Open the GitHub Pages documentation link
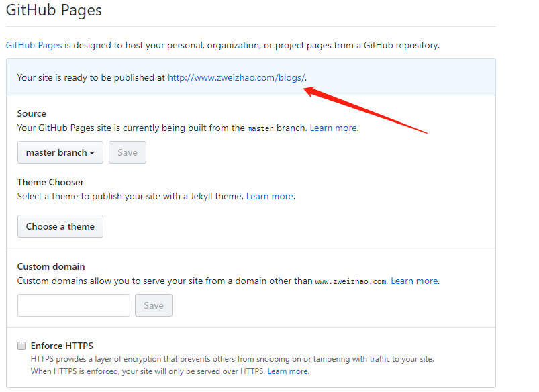This screenshot has height=392, width=539. [x=34, y=45]
